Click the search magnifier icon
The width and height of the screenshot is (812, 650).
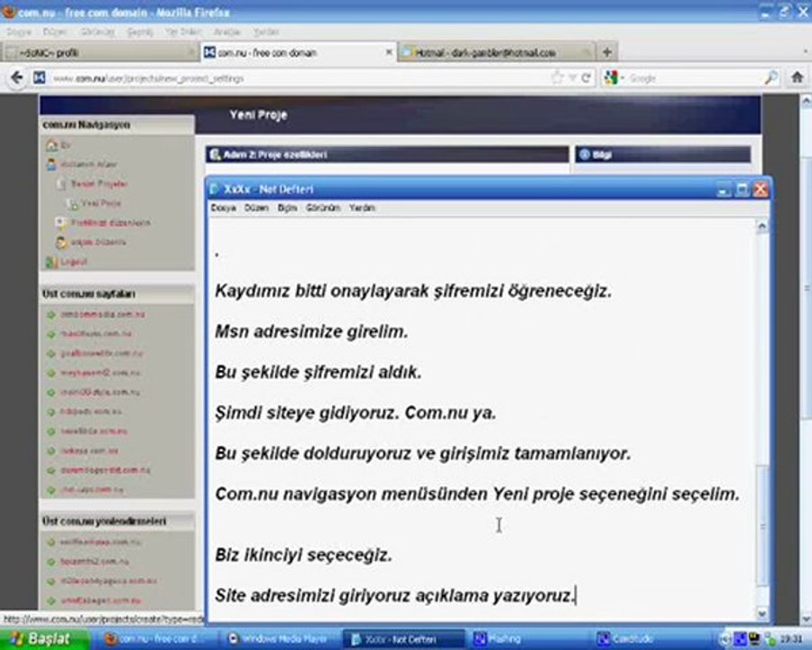(x=770, y=79)
